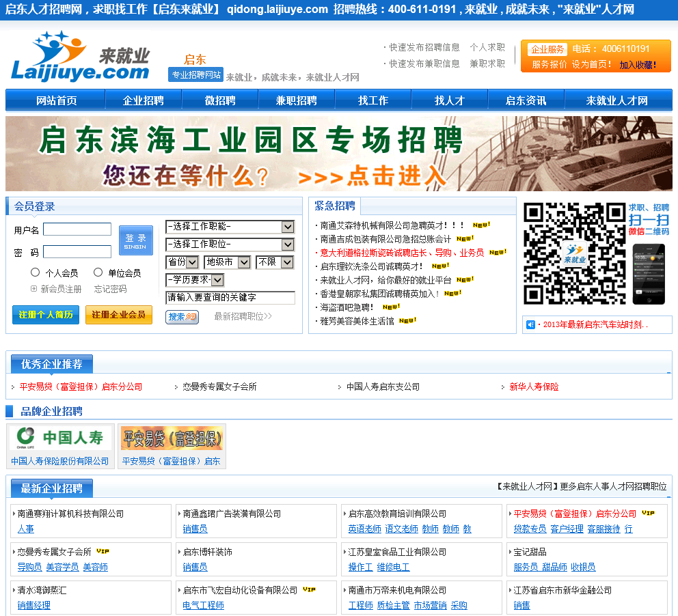Click the 密码 input field
This screenshot has height=616, width=678.
[x=77, y=252]
